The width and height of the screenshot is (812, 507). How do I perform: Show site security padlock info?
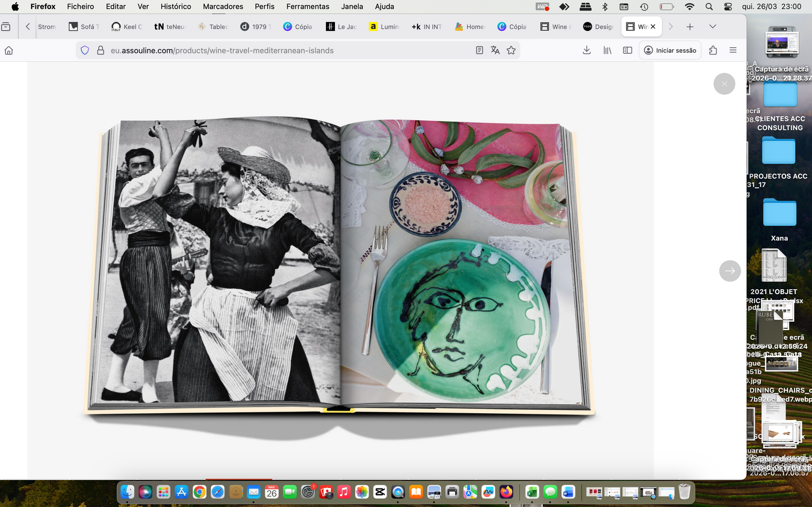[101, 51]
